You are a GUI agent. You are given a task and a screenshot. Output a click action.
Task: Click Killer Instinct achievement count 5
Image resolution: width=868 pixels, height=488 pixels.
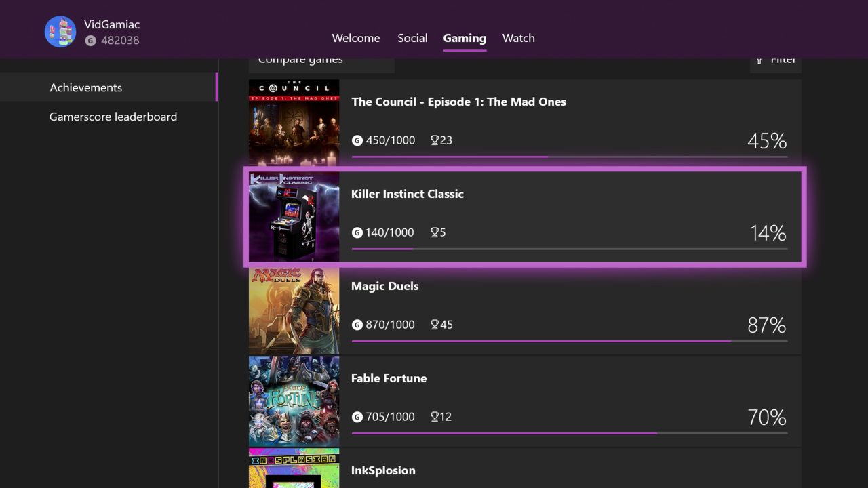443,232
